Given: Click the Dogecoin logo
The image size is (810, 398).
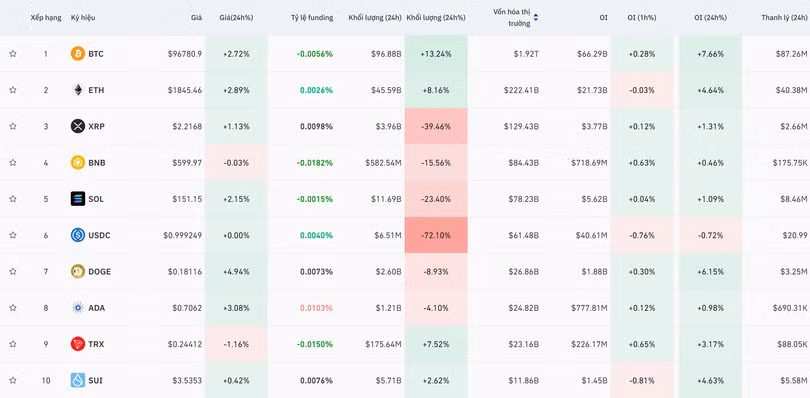Looking at the screenshot, I should 78,271.
